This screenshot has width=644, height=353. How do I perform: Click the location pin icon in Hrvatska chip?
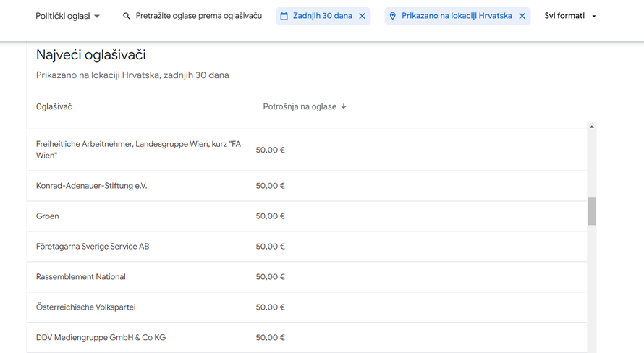393,16
